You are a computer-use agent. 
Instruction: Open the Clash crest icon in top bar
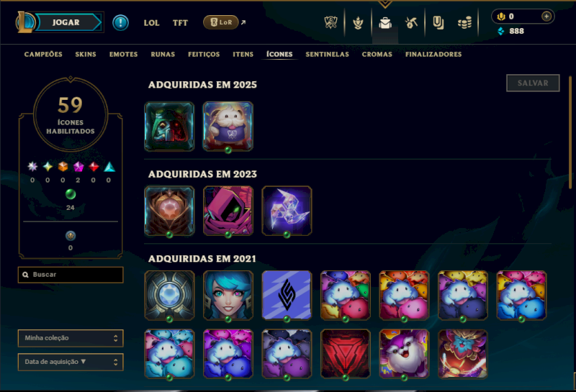click(331, 22)
